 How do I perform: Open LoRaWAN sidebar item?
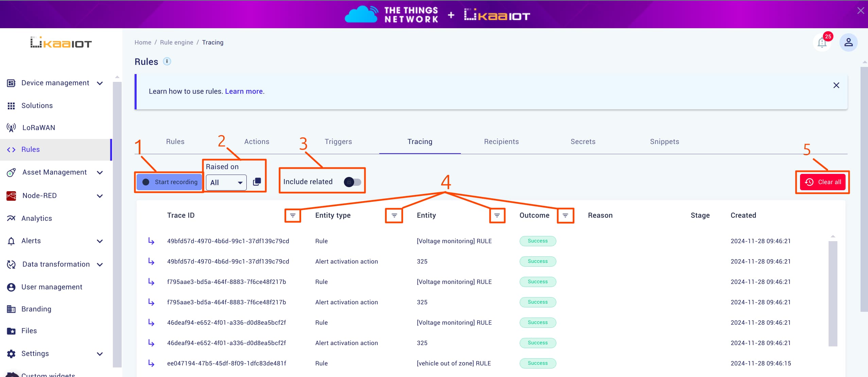(x=56, y=128)
